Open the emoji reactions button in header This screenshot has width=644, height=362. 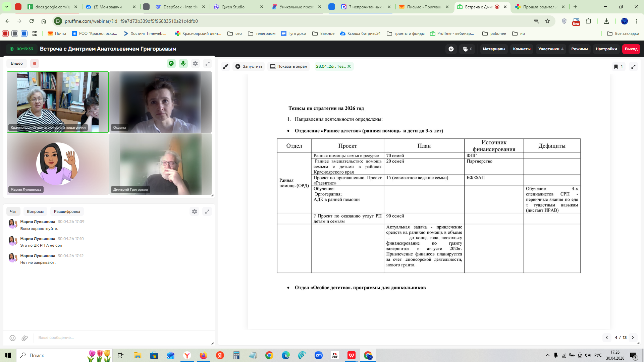pos(451,49)
